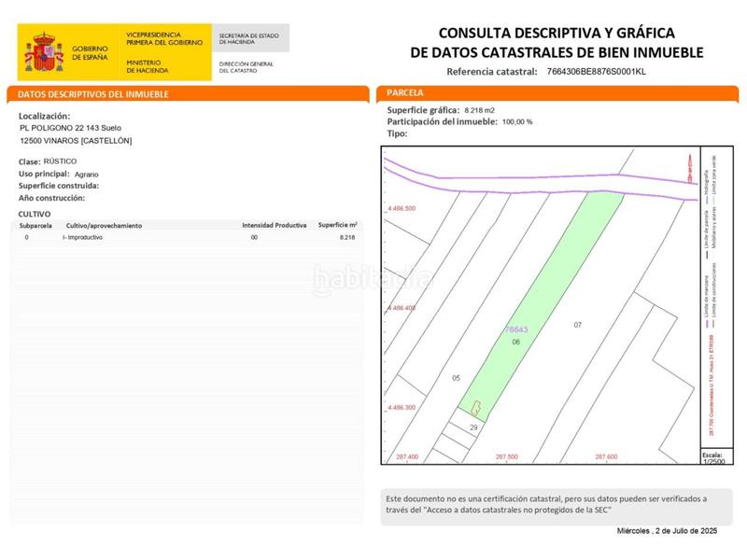Click the Dirección General del Catastro label
747x560 pixels.
tap(247, 67)
